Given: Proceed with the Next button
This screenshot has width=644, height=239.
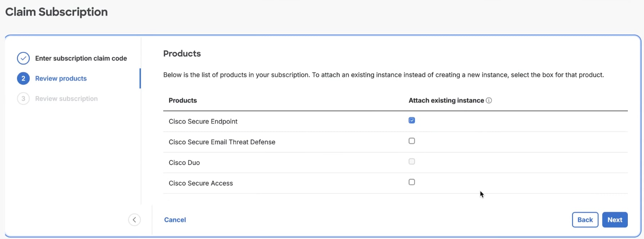Looking at the screenshot, I should (615, 220).
